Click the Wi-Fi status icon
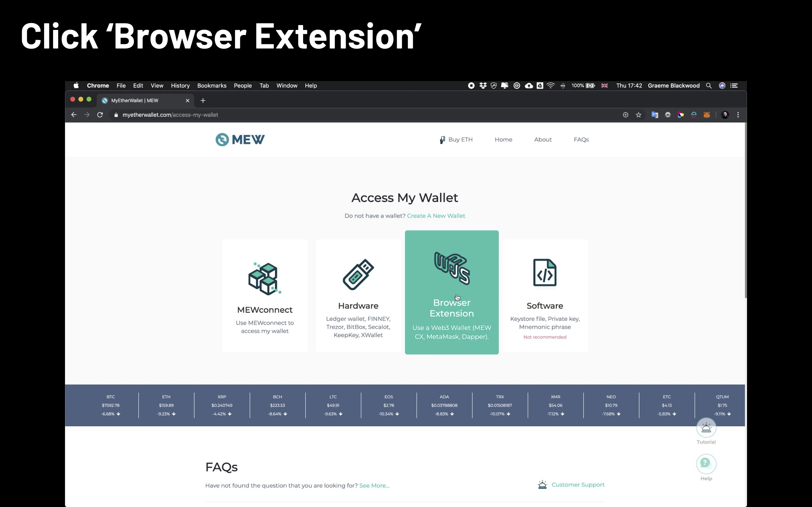Image resolution: width=812 pixels, height=507 pixels. [551, 85]
